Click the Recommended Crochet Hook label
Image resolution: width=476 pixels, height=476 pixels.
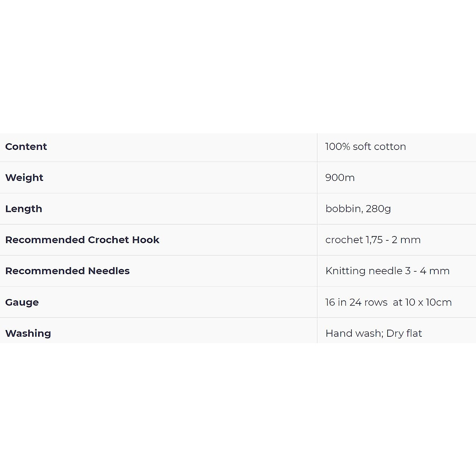(x=82, y=240)
